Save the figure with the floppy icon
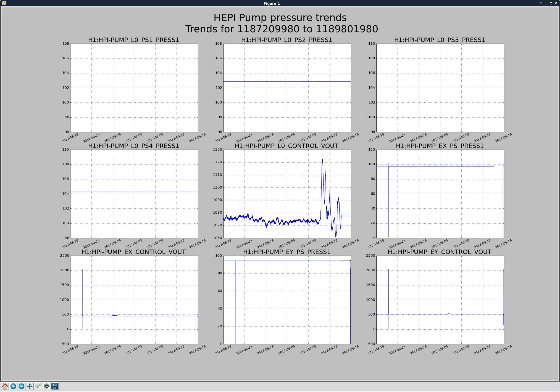560x392 pixels. click(x=55, y=386)
